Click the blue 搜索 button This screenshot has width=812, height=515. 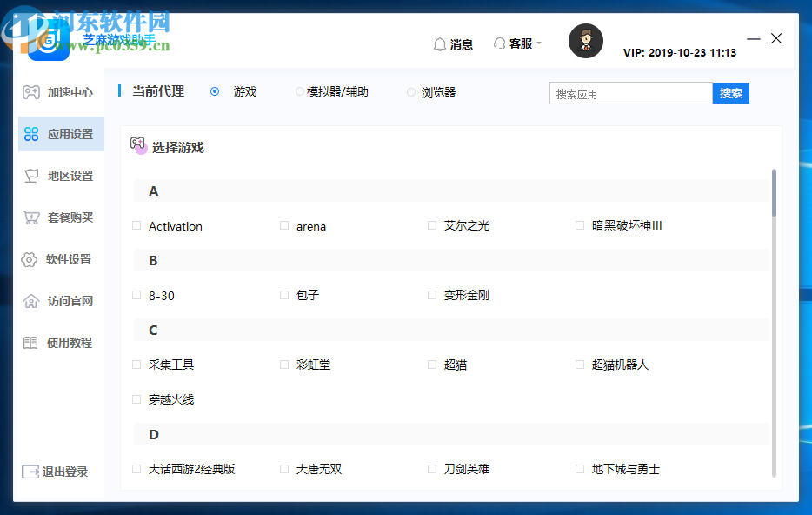730,93
